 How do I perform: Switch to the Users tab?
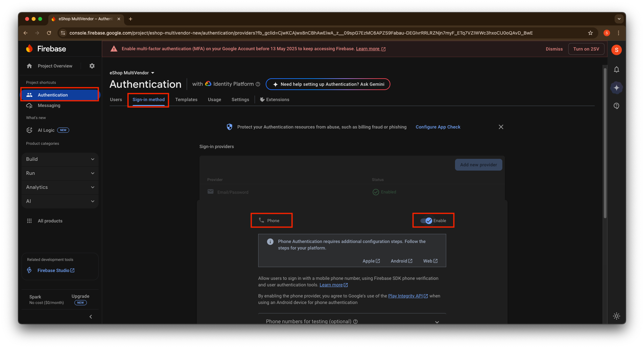click(116, 99)
